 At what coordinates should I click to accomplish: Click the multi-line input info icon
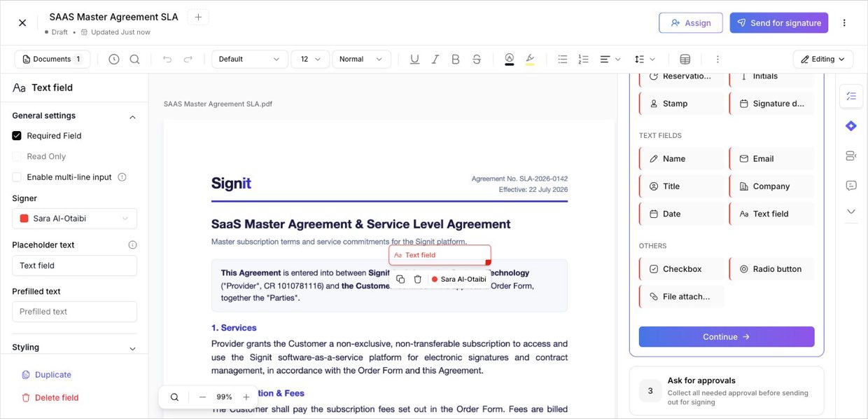tap(122, 177)
